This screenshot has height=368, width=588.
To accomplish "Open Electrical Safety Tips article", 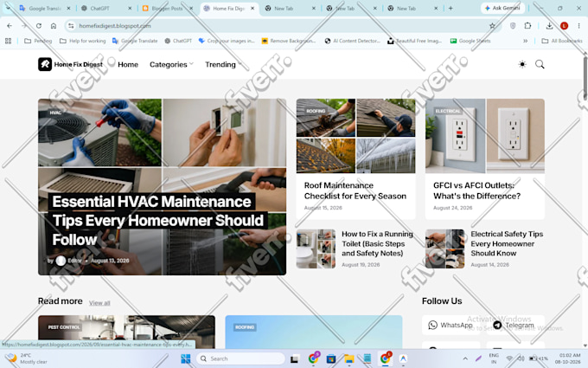I will tap(507, 243).
